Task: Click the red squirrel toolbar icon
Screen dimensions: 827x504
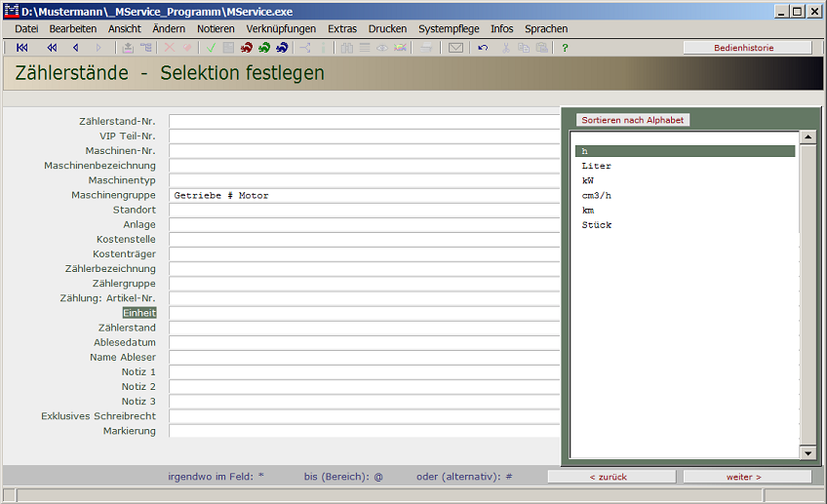Action: point(246,48)
